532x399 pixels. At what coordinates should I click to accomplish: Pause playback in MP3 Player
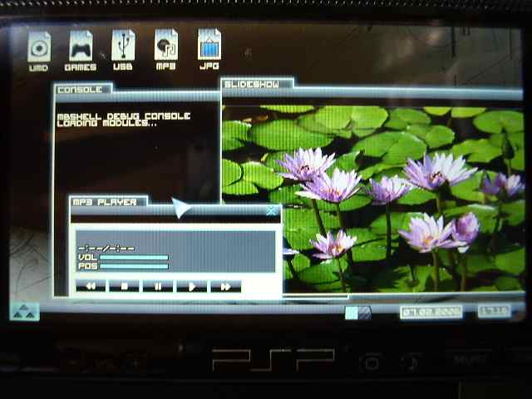point(158,286)
